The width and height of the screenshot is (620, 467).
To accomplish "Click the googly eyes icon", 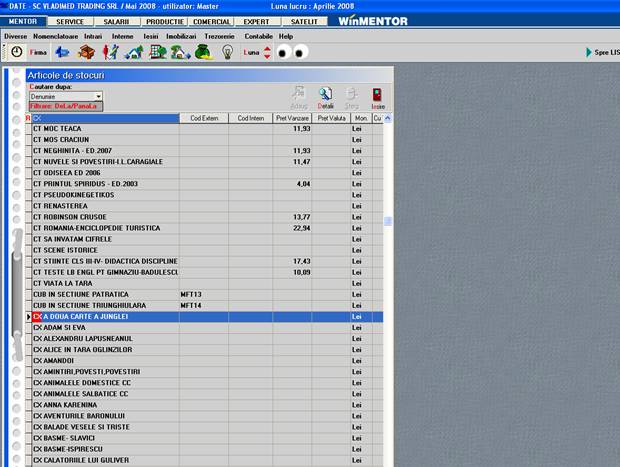I will (292, 52).
